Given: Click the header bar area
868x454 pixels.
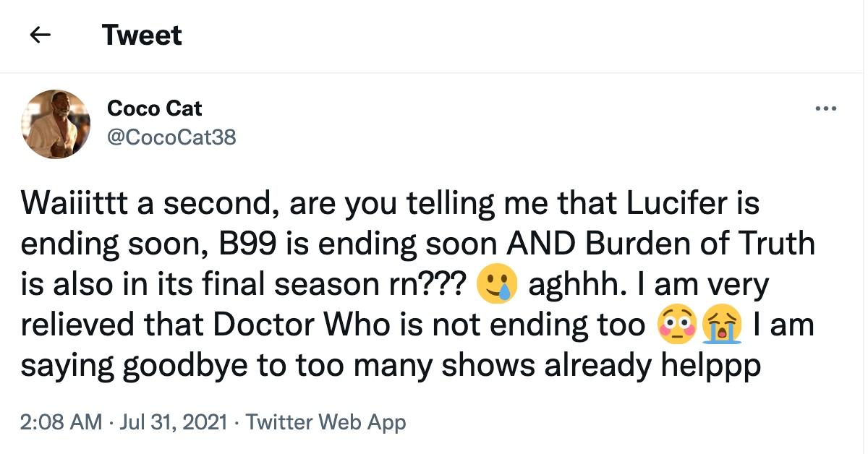Looking at the screenshot, I should pos(434,35).
